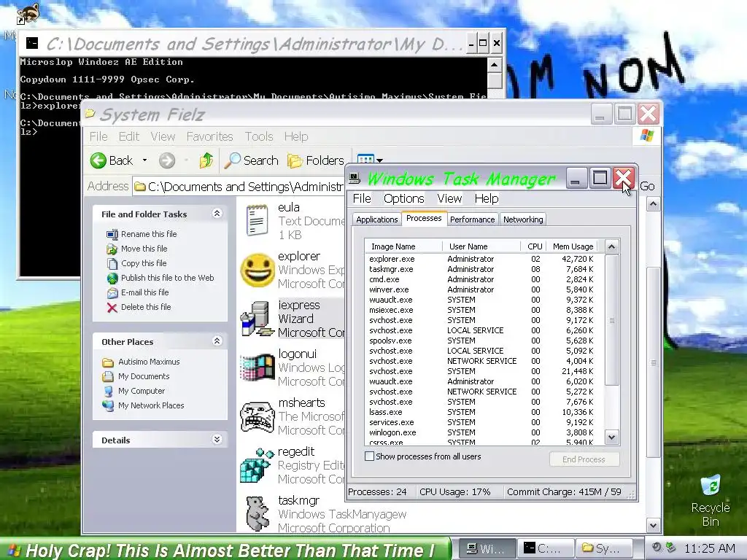Viewport: 747px width, 560px height.
Task: Select the logonui Windows flag icon
Action: [258, 367]
